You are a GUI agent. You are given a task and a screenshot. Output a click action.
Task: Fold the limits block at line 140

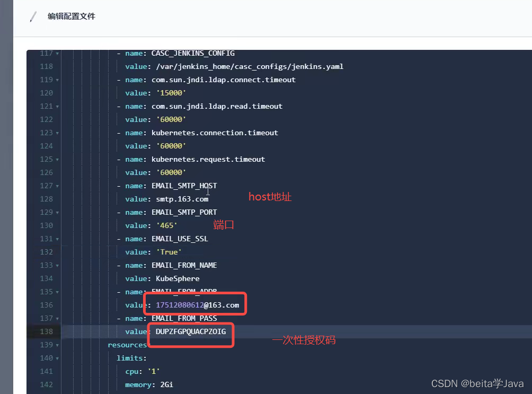pos(57,358)
